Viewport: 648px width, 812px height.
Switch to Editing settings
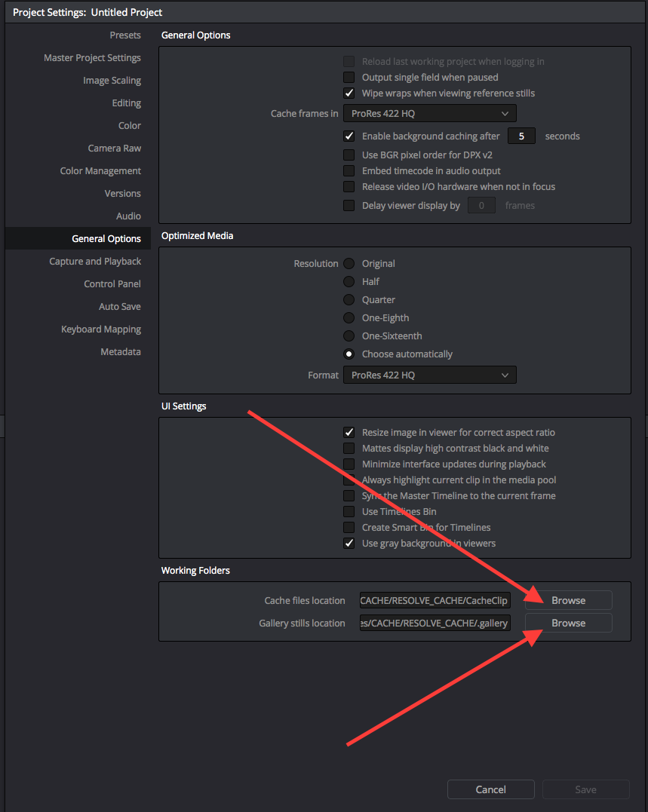(127, 103)
